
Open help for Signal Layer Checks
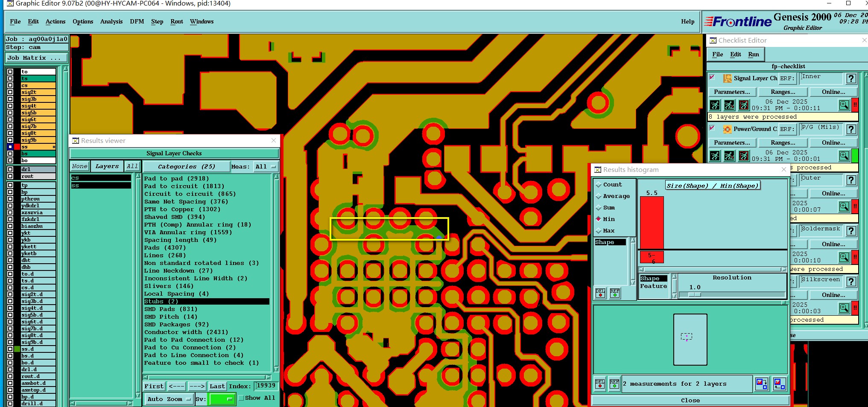[x=851, y=78]
